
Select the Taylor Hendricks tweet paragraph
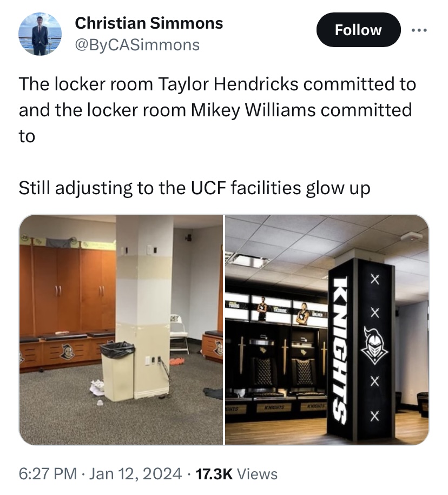[217, 110]
